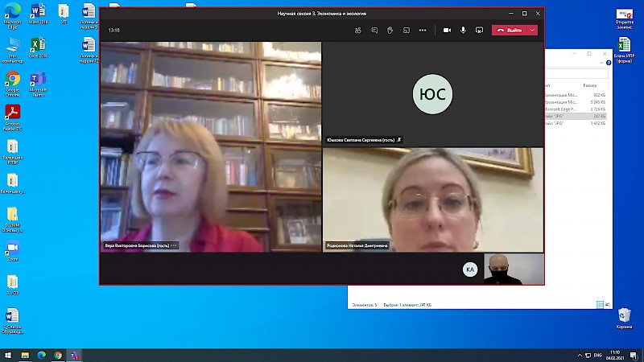644x362 pixels.
Task: Select the ЮС participant avatar tile
Action: click(x=432, y=94)
